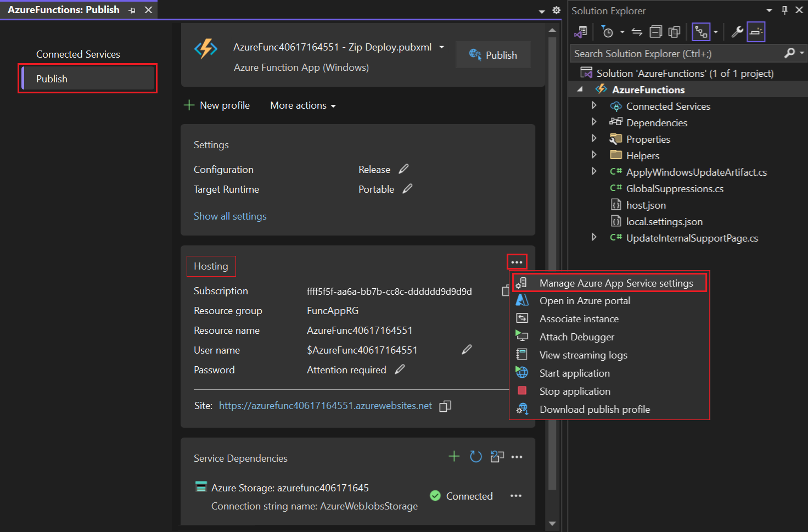808x532 pixels.
Task: Click the Publish button
Action: coord(493,55)
